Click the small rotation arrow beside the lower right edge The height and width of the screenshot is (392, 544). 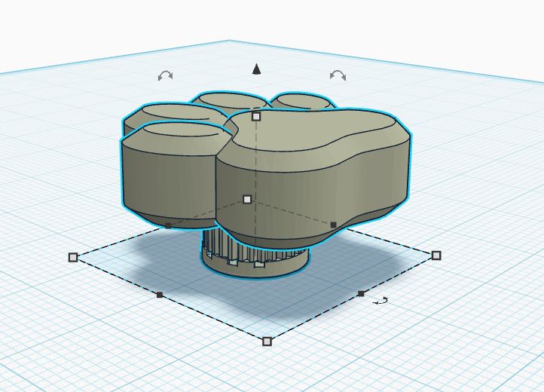380,301
